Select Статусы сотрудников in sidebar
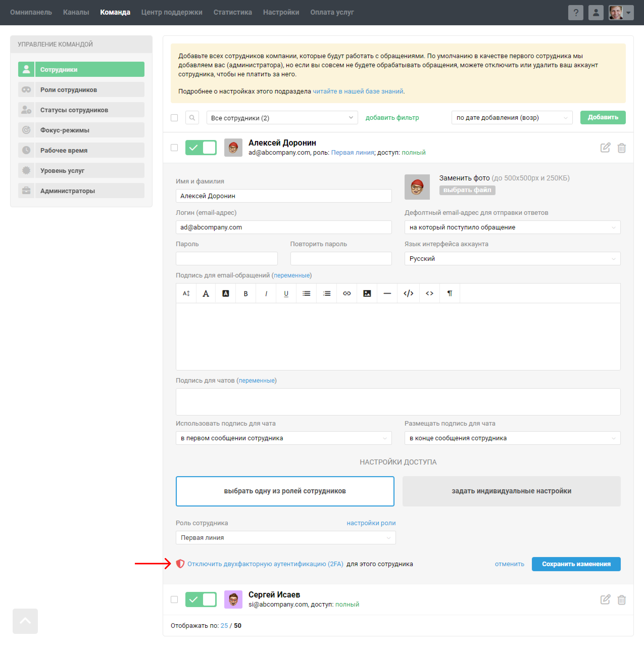The width and height of the screenshot is (644, 646). click(81, 110)
